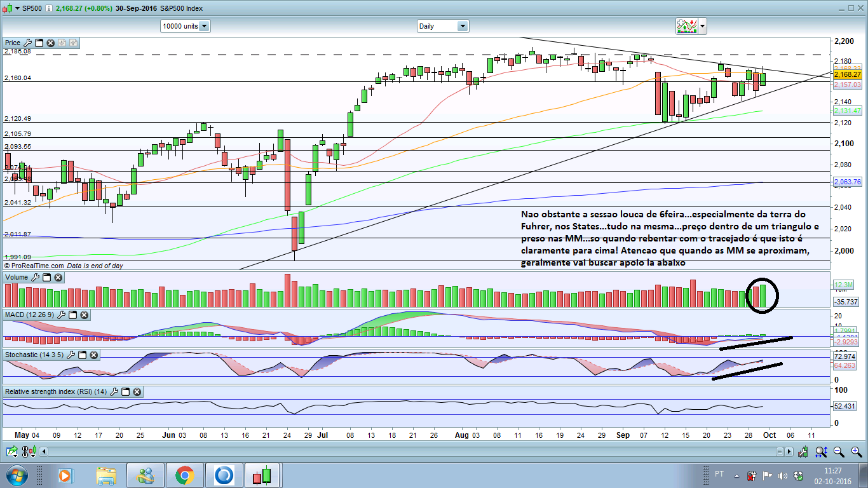The height and width of the screenshot is (488, 868).
Task: Click the 2,157.03 red moving average tag
Action: click(x=847, y=84)
